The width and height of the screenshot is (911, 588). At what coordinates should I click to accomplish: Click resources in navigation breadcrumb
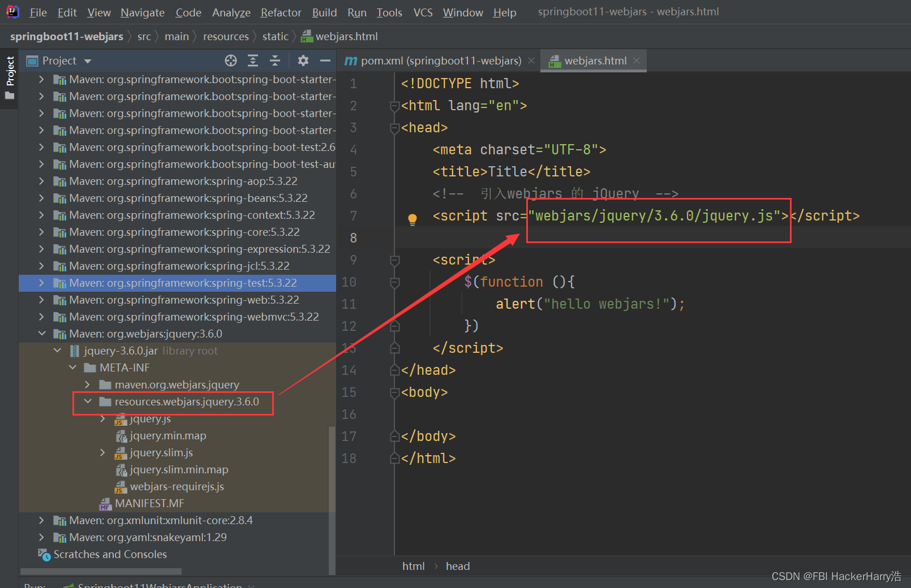tap(226, 37)
